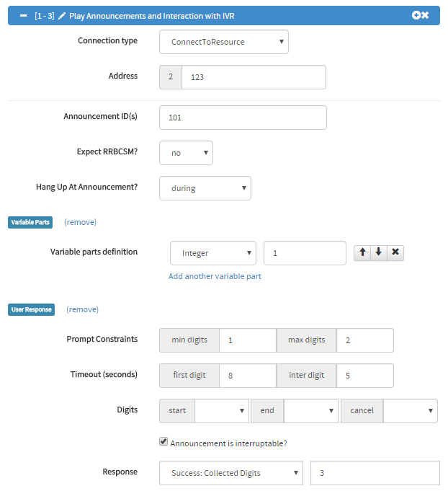Open the Hang Up At Announcement dropdown
The width and height of the screenshot is (448, 491).
pyautogui.click(x=205, y=188)
